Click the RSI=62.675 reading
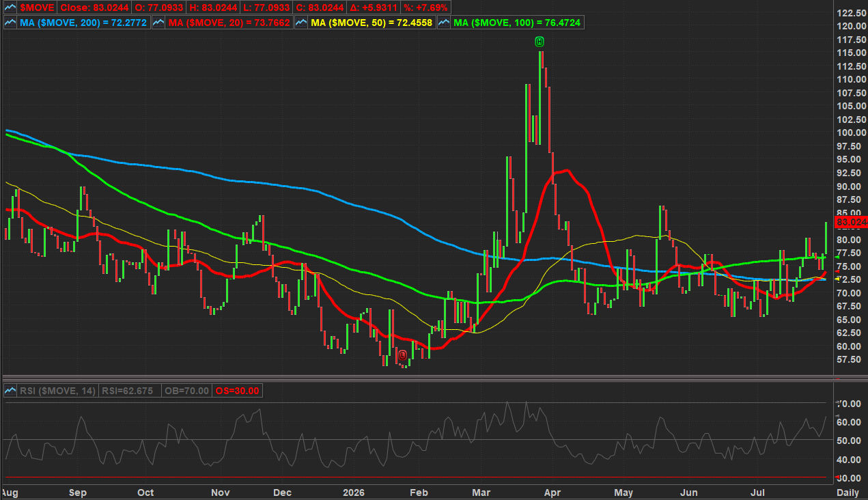The image size is (868, 500). (130, 391)
